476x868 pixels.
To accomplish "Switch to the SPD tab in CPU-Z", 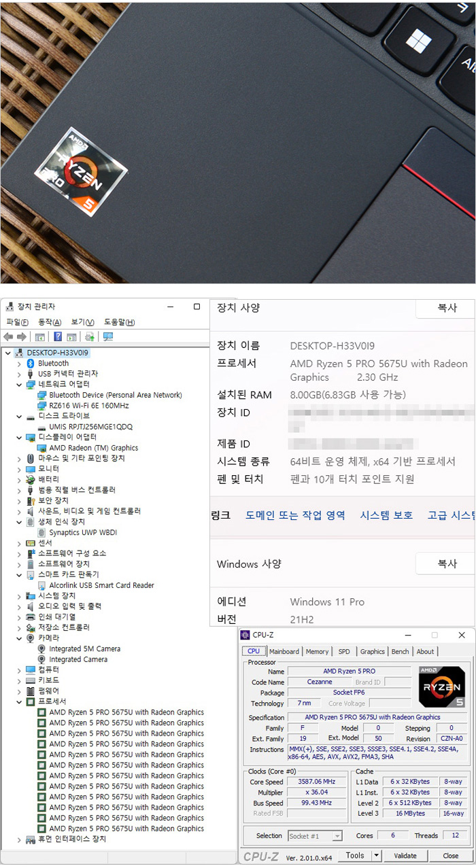I will (x=344, y=651).
